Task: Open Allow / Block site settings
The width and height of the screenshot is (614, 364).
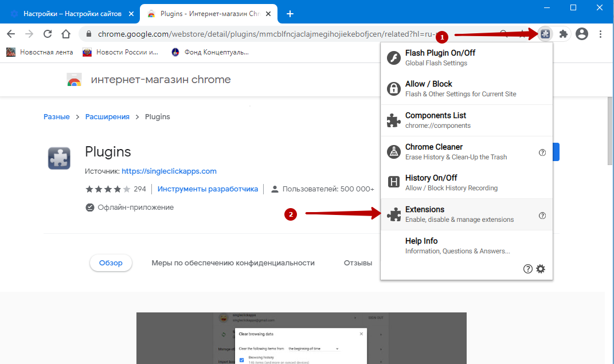Action: [x=428, y=89]
